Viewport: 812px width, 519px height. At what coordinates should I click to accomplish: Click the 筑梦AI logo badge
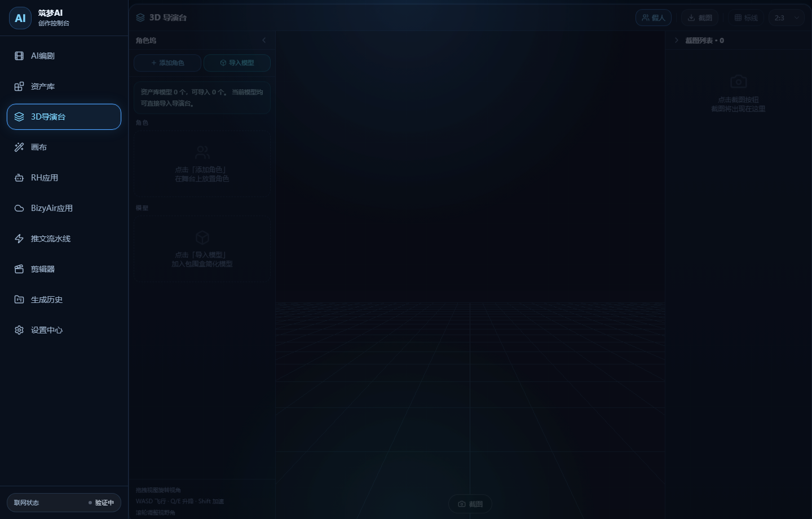coord(20,18)
